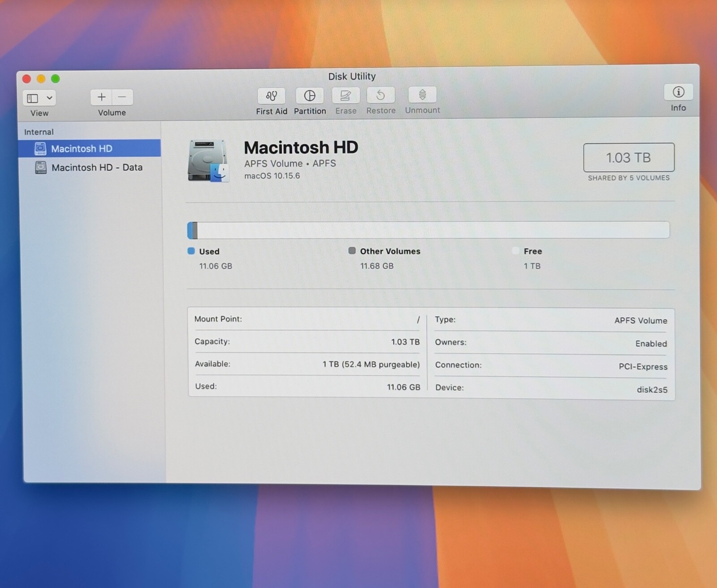This screenshot has width=717, height=588.
Task: Open the Partition tool
Action: [310, 95]
